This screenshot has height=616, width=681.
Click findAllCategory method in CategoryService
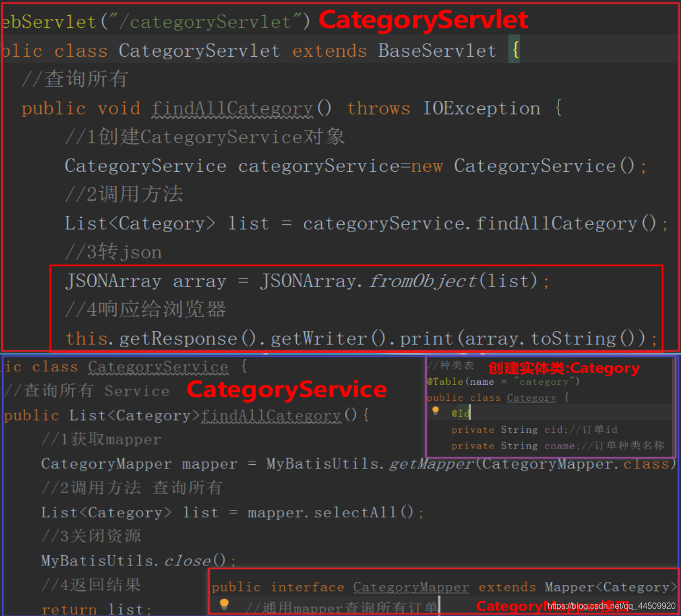click(271, 416)
